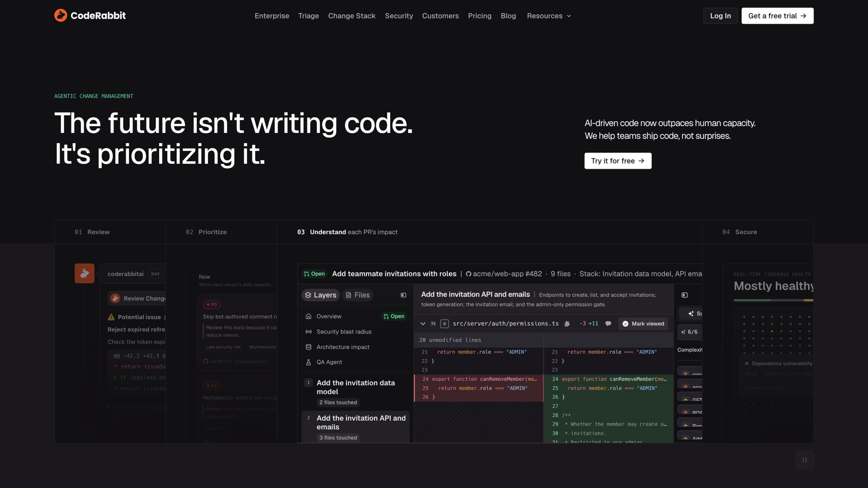
Task: Select the 01 Review tab
Action: click(x=110, y=232)
